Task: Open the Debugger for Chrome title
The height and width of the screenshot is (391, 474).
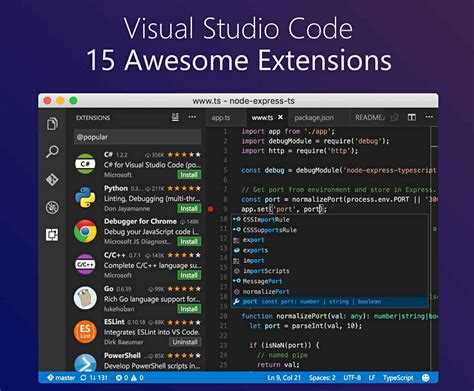Action: coord(140,221)
